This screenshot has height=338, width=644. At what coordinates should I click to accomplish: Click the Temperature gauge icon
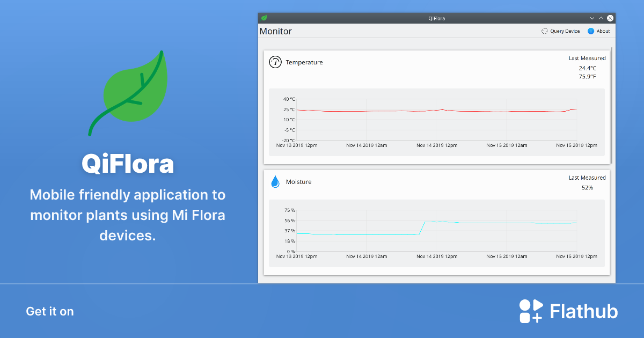[275, 62]
